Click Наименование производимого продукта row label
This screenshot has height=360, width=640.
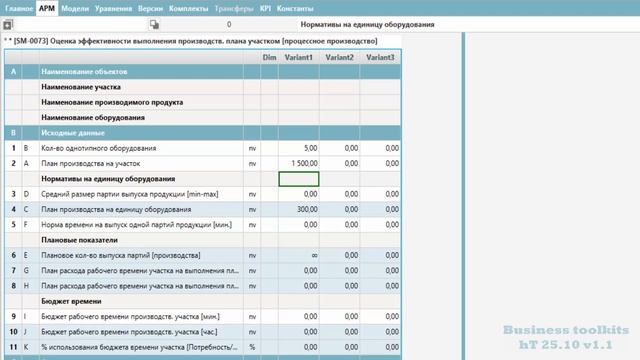(x=112, y=102)
